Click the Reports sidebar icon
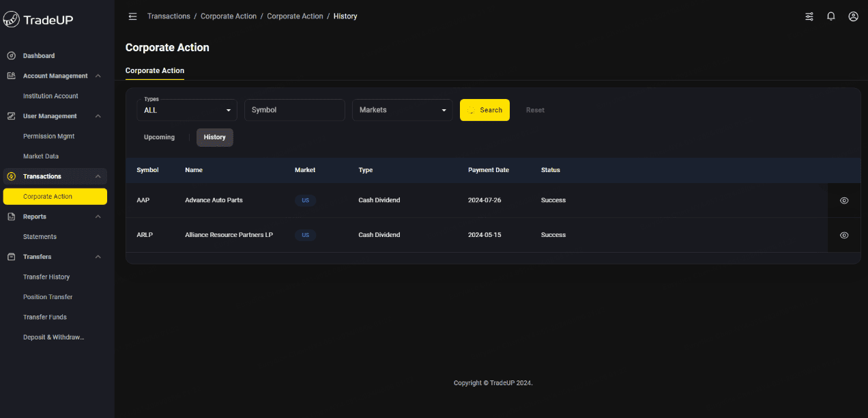Viewport: 868px width, 418px height. pos(11,217)
